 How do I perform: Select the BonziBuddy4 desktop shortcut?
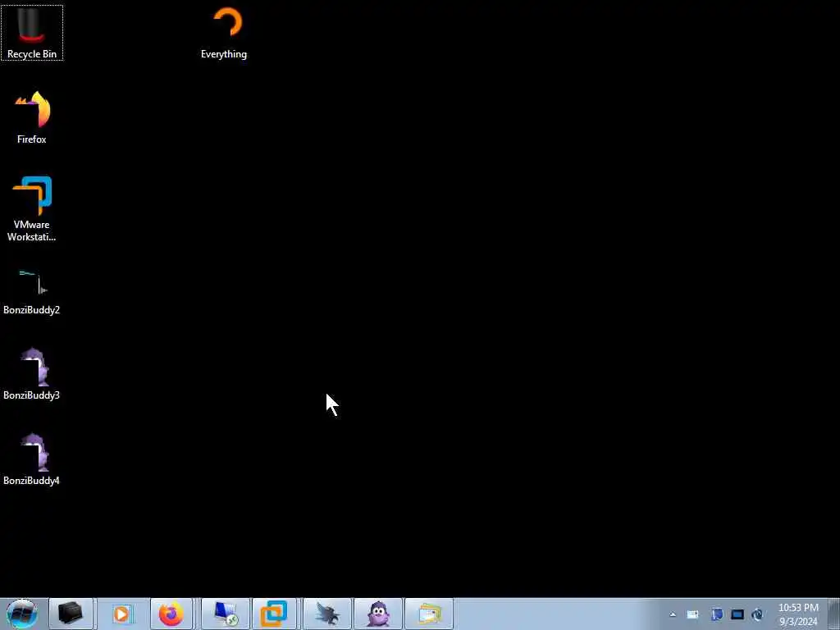pyautogui.click(x=32, y=459)
